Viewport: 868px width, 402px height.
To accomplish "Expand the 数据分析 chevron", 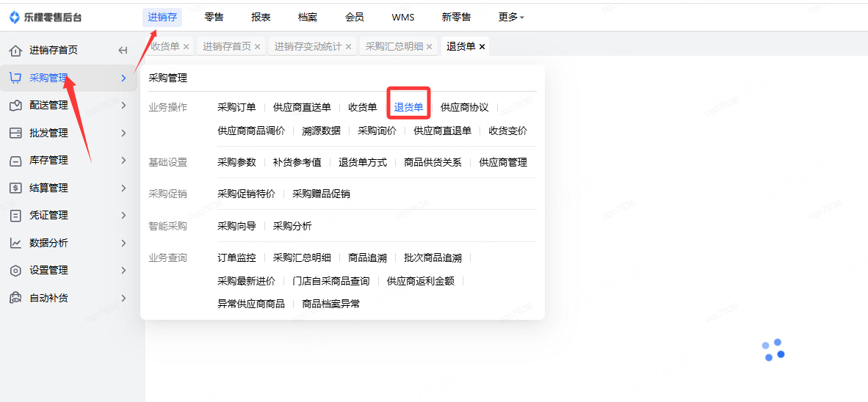I will point(123,243).
